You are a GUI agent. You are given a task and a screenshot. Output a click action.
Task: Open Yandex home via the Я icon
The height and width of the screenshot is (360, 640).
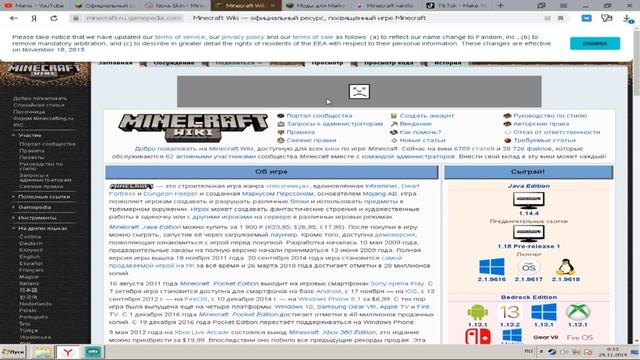pos(34,18)
